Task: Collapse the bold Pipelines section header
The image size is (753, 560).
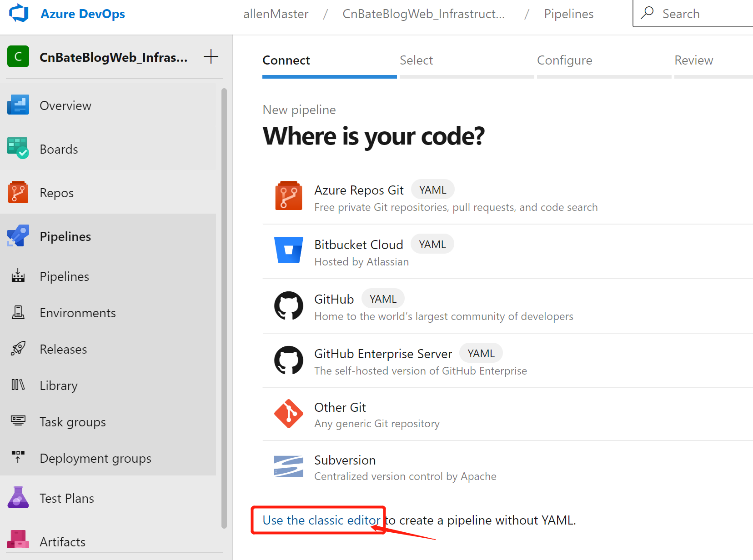Action: 65,237
